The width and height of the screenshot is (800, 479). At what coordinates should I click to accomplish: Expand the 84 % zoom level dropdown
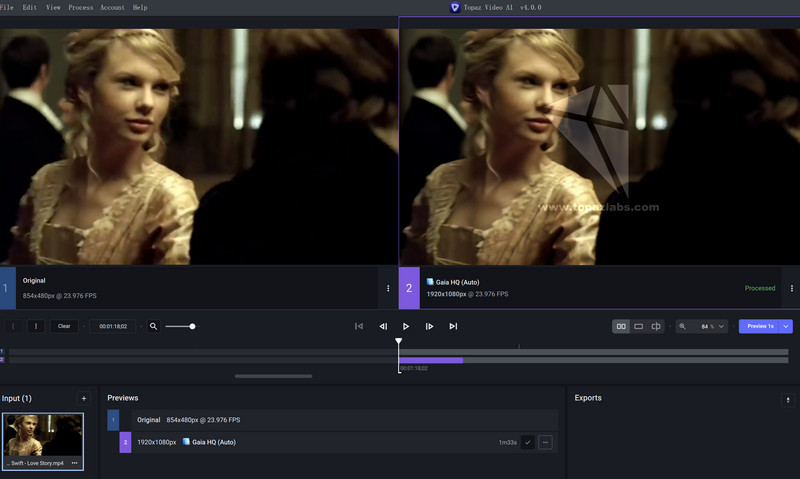click(x=721, y=326)
